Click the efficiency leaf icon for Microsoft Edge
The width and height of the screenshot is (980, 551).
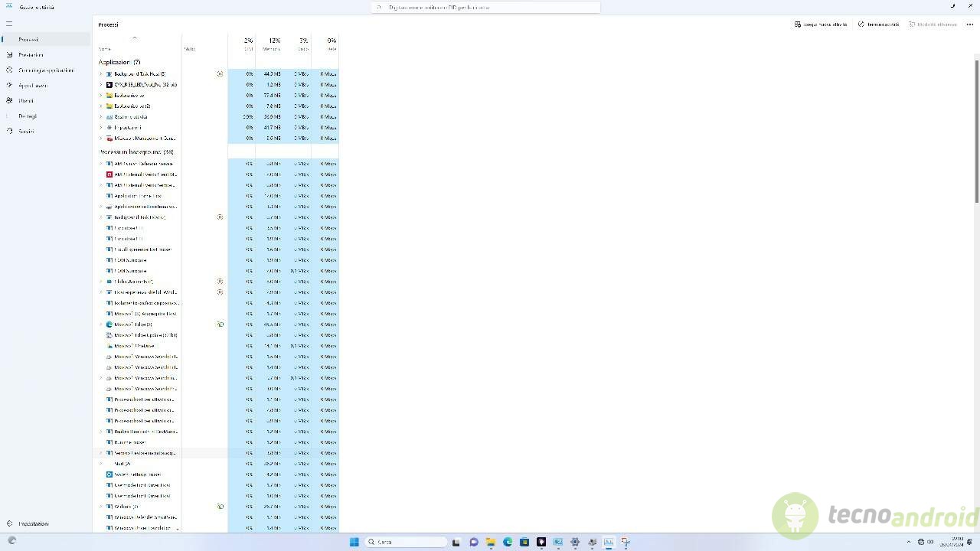coord(220,324)
